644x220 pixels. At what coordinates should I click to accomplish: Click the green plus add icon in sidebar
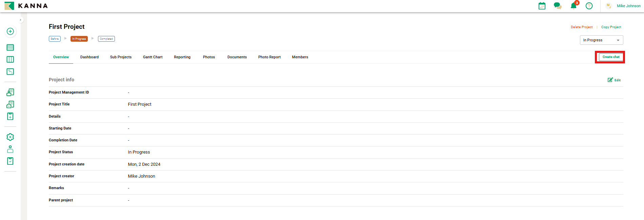click(10, 32)
